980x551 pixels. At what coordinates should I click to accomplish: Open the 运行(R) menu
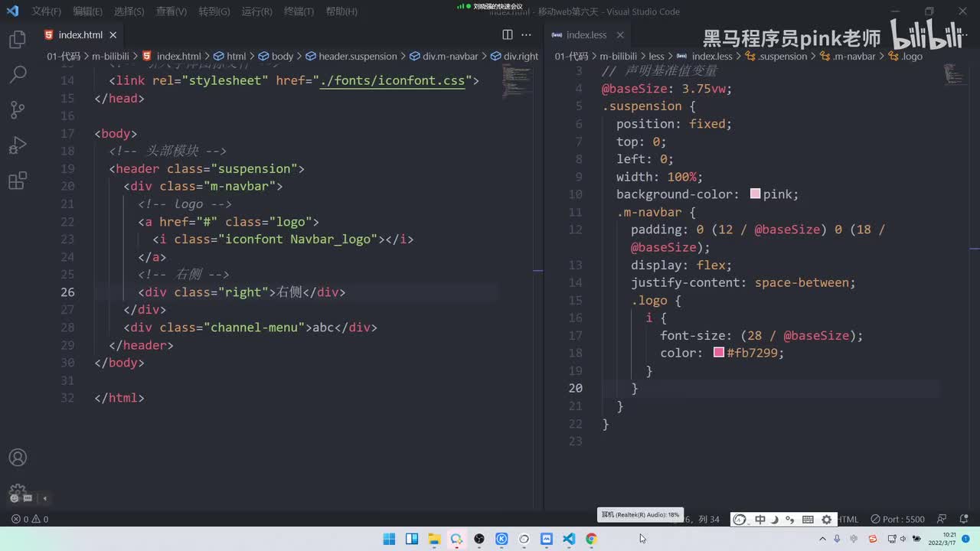pos(256,11)
